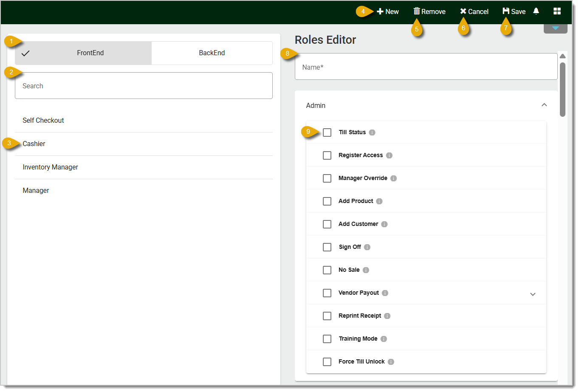Show info for Training Mode
This screenshot has height=392, width=579.
point(384,339)
